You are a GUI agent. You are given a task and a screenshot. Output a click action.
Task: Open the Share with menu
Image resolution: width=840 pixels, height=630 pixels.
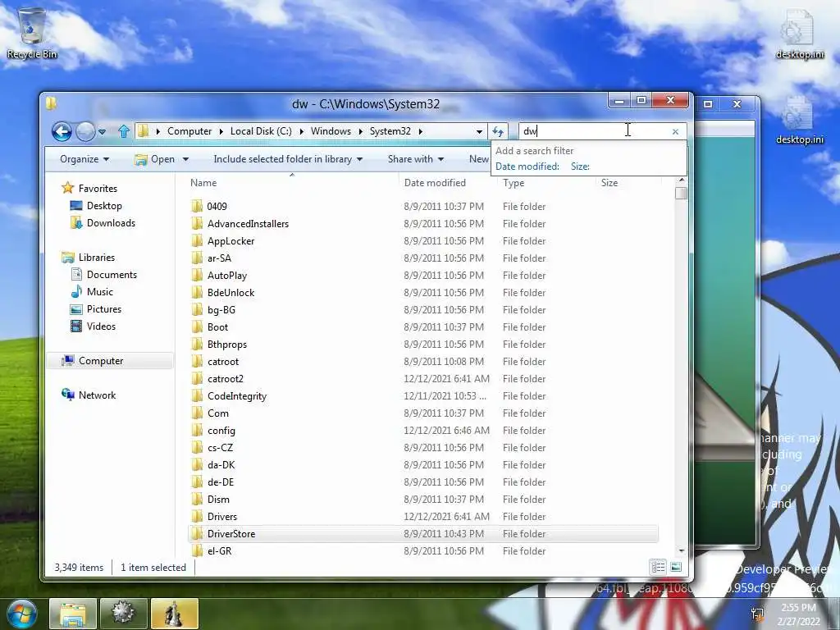pos(416,159)
